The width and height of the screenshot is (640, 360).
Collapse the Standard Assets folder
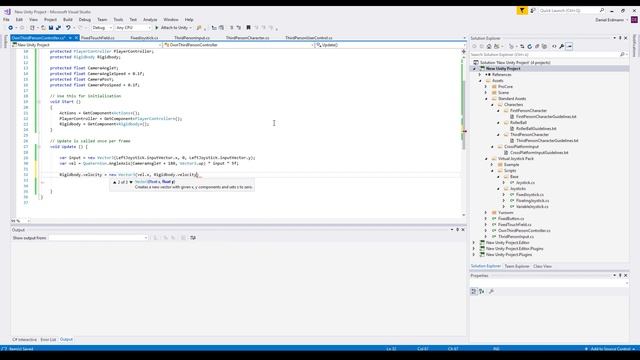[x=486, y=99]
